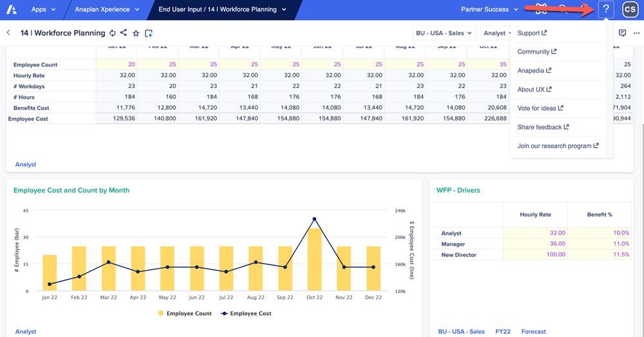
Task: Expand the Apps dropdown
Action: tap(43, 9)
